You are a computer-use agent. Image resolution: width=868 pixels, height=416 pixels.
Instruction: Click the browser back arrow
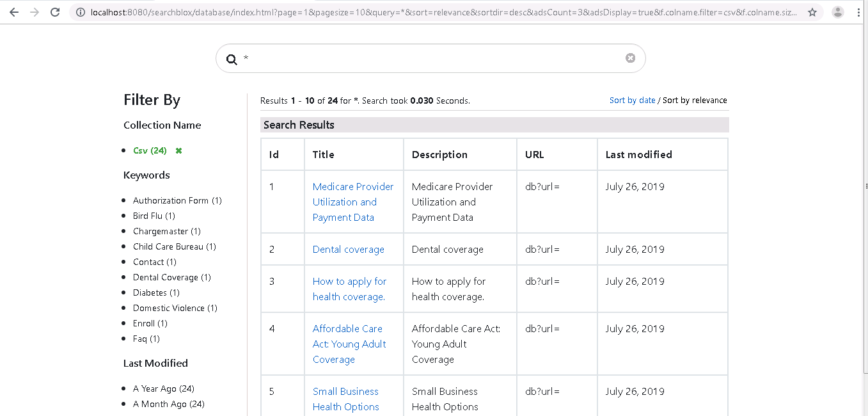(x=13, y=12)
